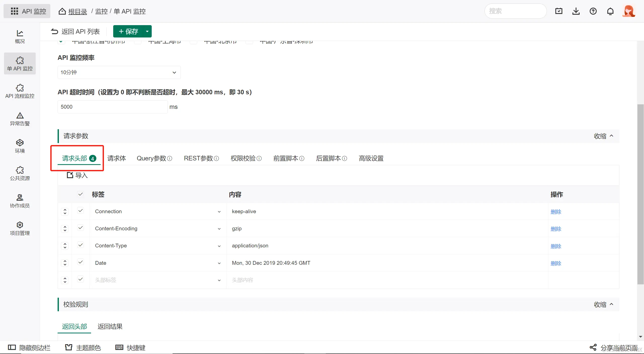
Task: Uncheck the Connection header checkbox
Action: 80,211
